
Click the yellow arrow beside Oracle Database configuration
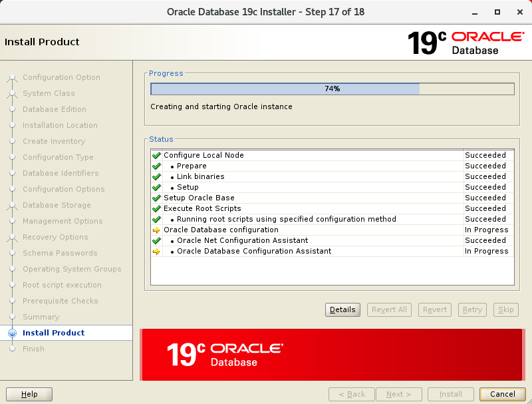coord(156,230)
